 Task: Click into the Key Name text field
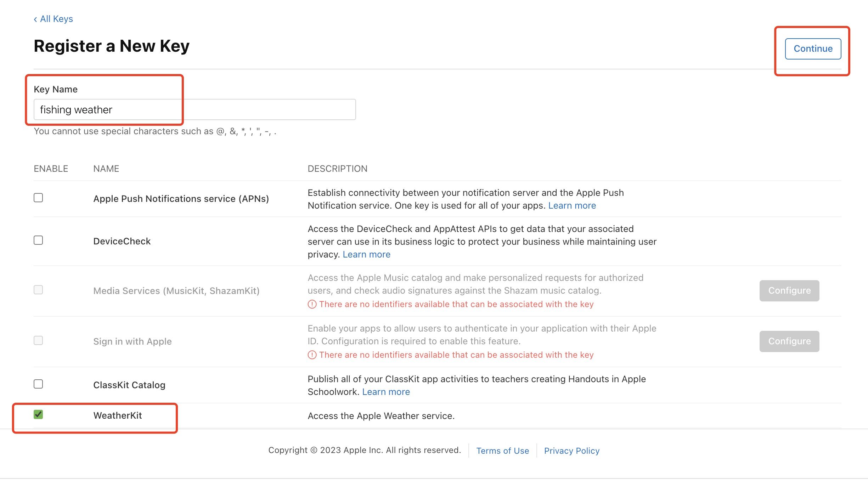click(195, 110)
